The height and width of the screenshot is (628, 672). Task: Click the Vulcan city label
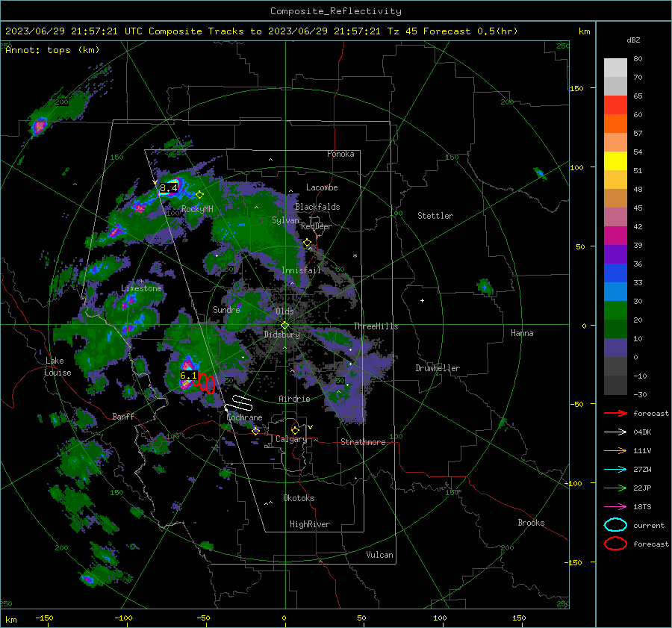[x=379, y=555]
